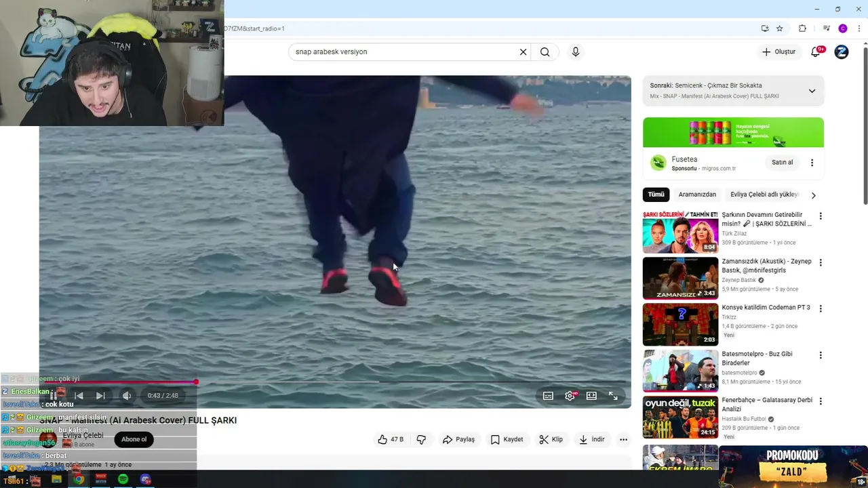868x488 pixels.
Task: Subscribe with Abone ol button
Action: (x=134, y=439)
